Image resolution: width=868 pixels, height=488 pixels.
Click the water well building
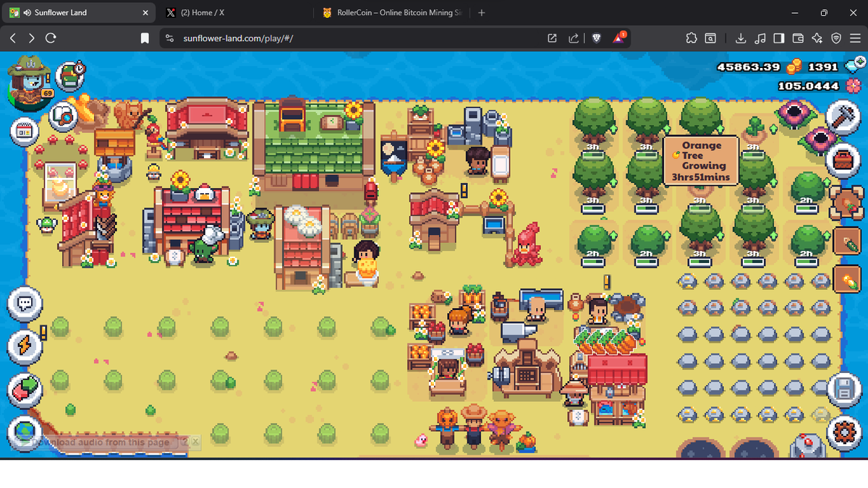(x=114, y=155)
